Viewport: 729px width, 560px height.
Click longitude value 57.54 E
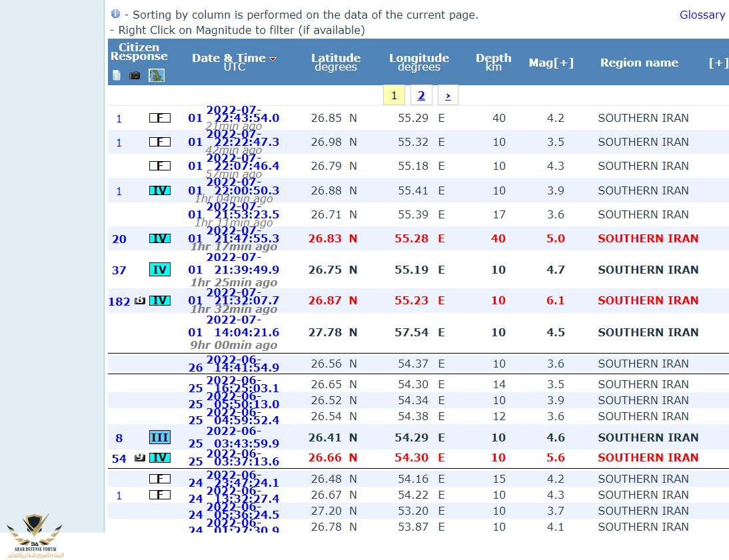tap(420, 333)
